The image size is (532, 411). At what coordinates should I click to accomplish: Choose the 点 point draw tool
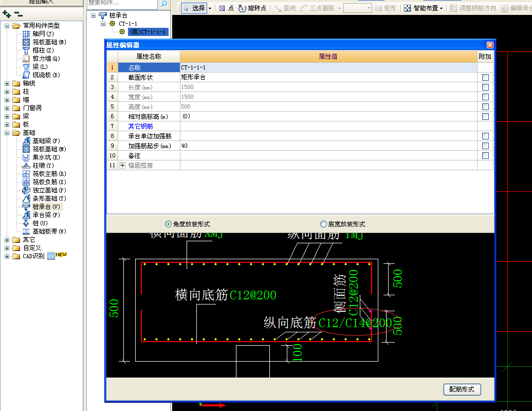pos(226,8)
